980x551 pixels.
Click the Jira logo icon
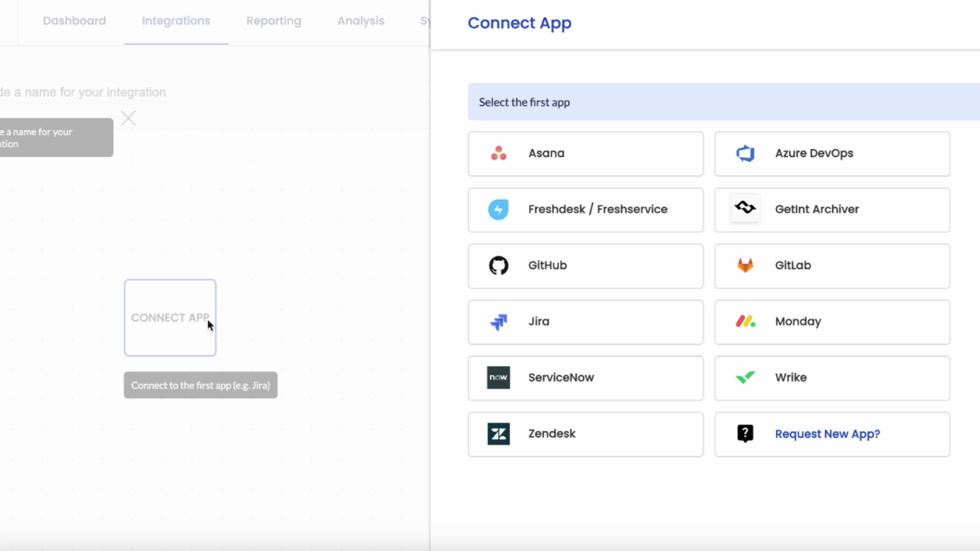499,321
